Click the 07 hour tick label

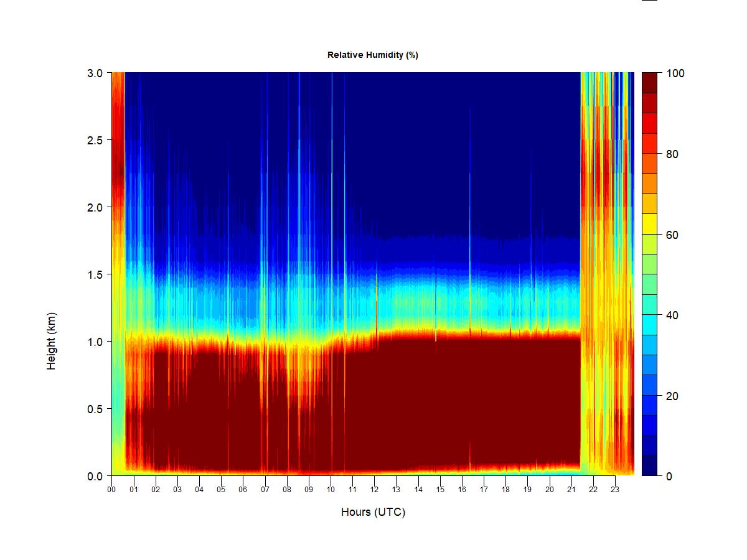coord(265,490)
